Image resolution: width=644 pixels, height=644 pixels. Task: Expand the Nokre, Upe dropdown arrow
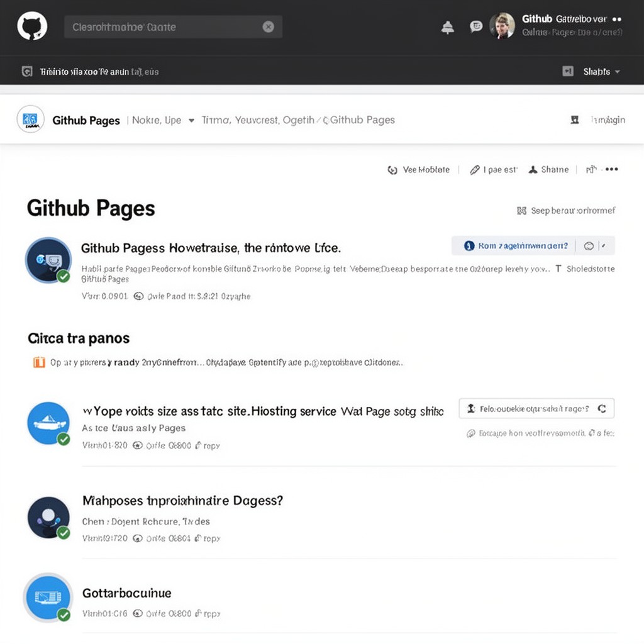pos(191,120)
